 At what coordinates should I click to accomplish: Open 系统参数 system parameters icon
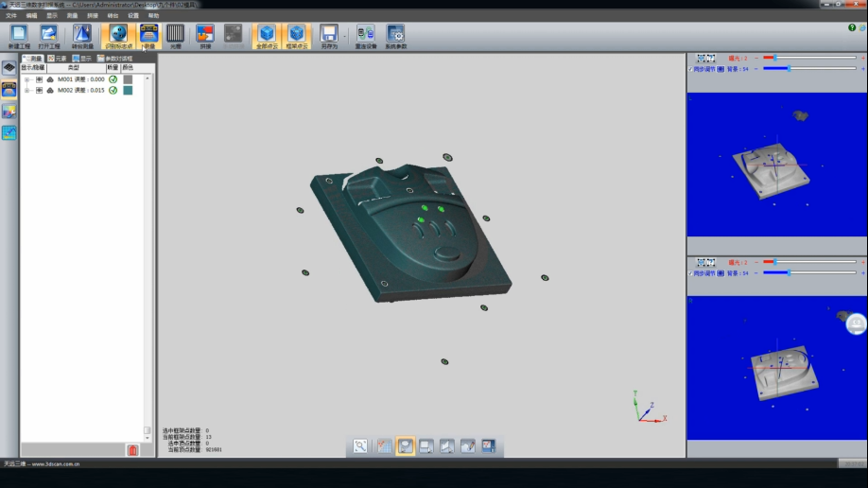(395, 35)
